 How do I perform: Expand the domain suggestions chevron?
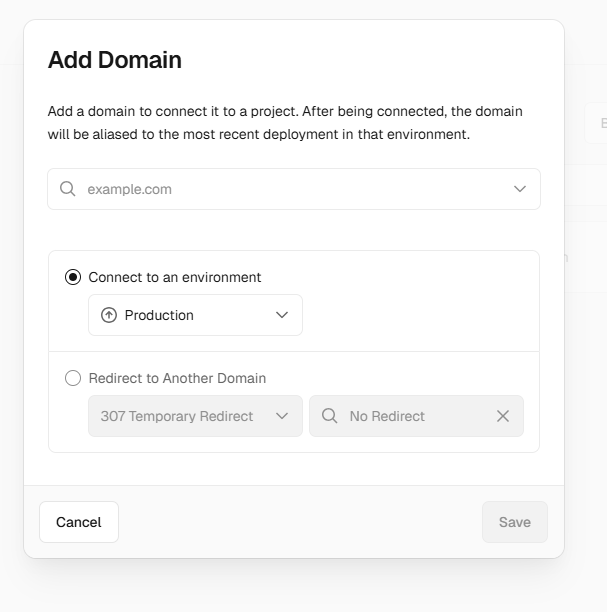pos(520,189)
